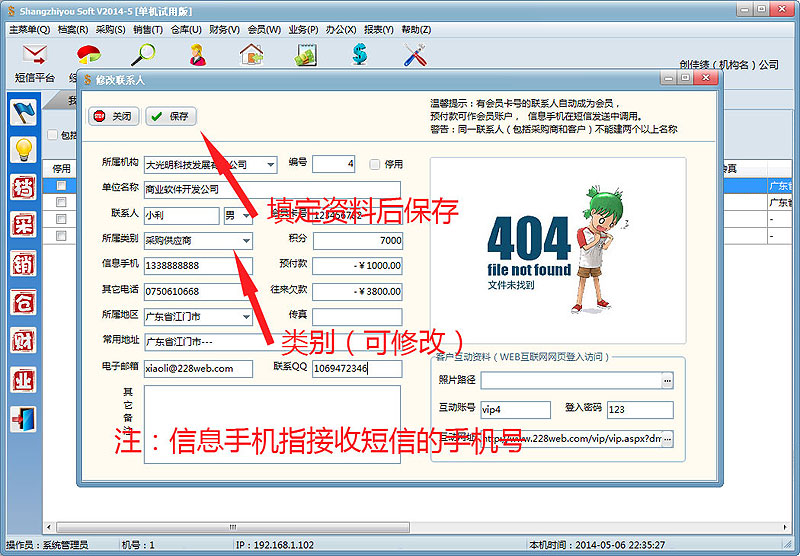Image resolution: width=800 pixels, height=556 pixels.
Task: Click the 保存 save button
Action: coord(170,116)
